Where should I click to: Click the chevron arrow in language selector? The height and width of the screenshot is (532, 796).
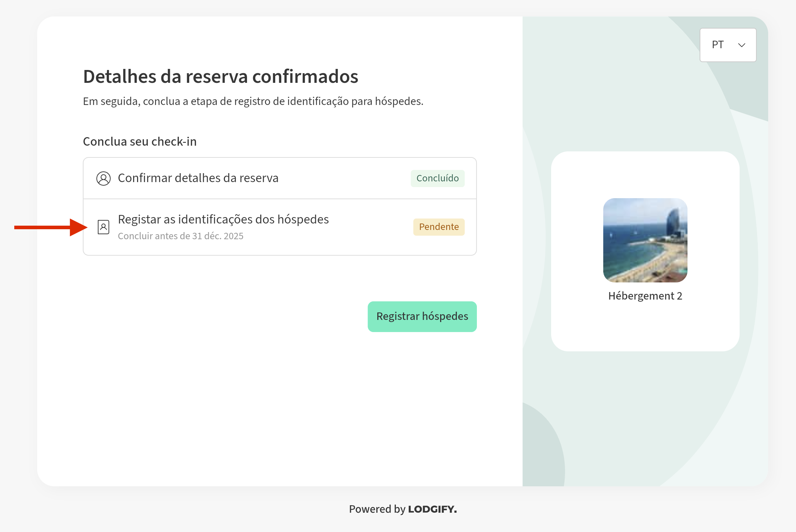click(742, 45)
